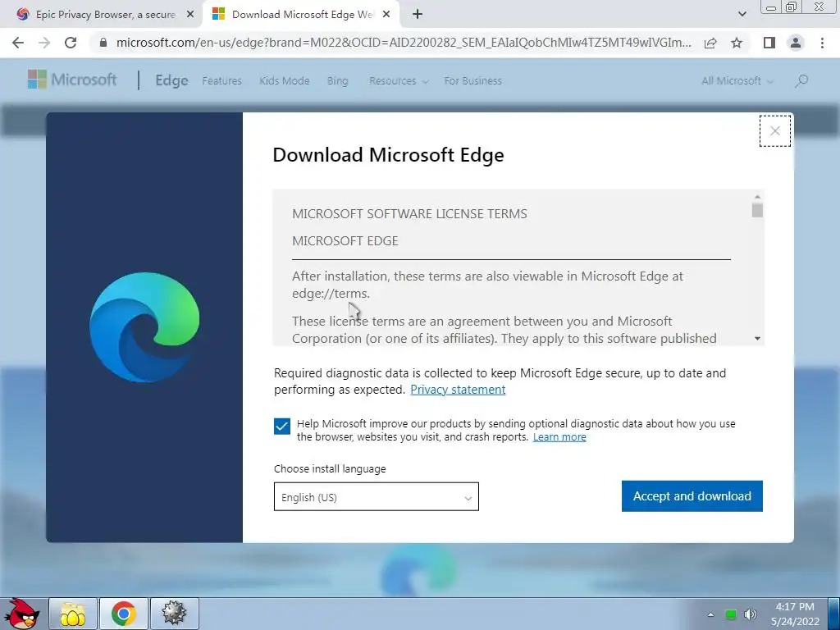Click the Edge logo in the dialog
This screenshot has height=630, width=840.
click(144, 327)
